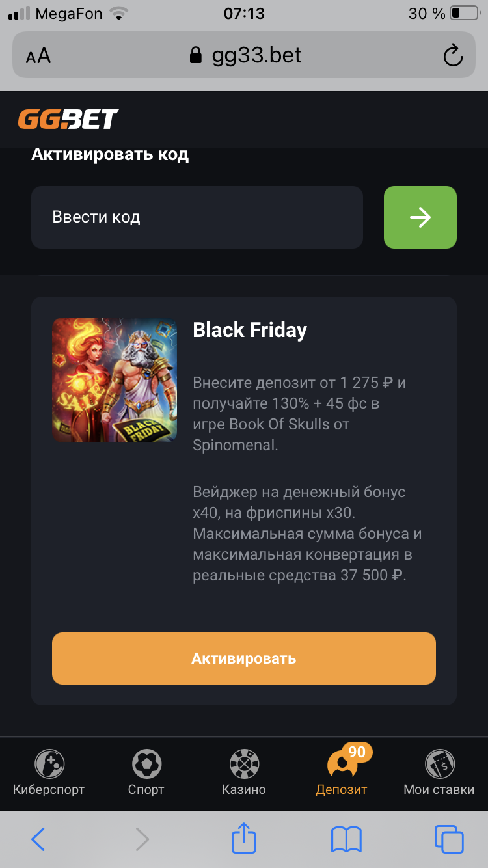Open the Black Friday promo image

[x=115, y=380]
